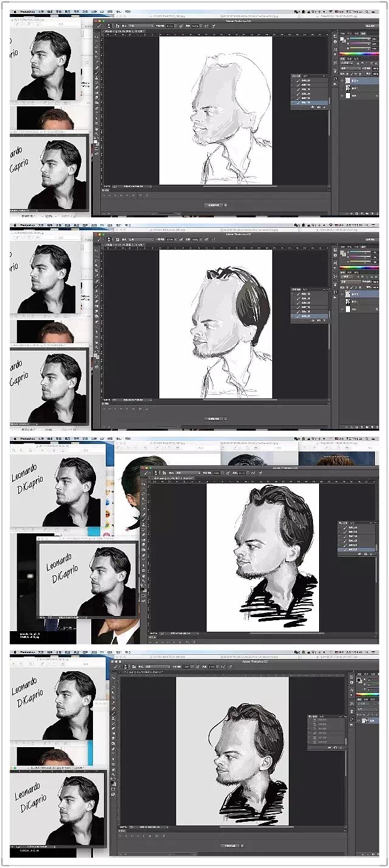Click the 100% zoom value under line-sketch reference photo

[x=50, y=215]
